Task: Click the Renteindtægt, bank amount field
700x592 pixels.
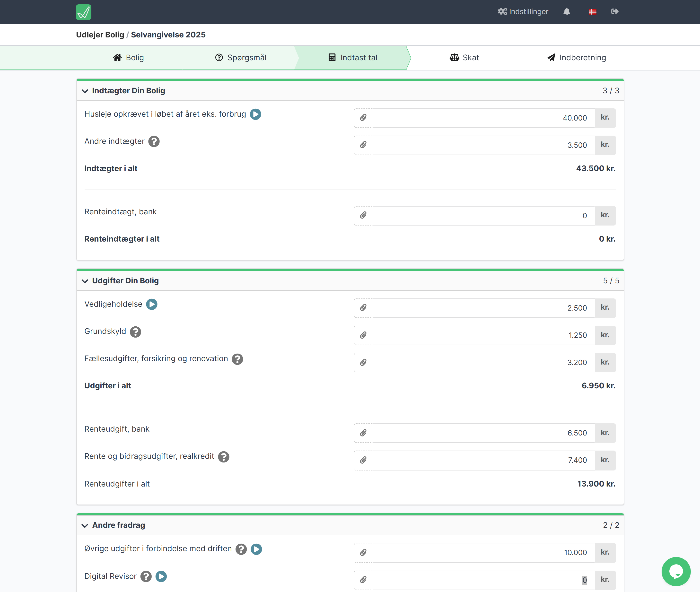Action: coord(483,216)
